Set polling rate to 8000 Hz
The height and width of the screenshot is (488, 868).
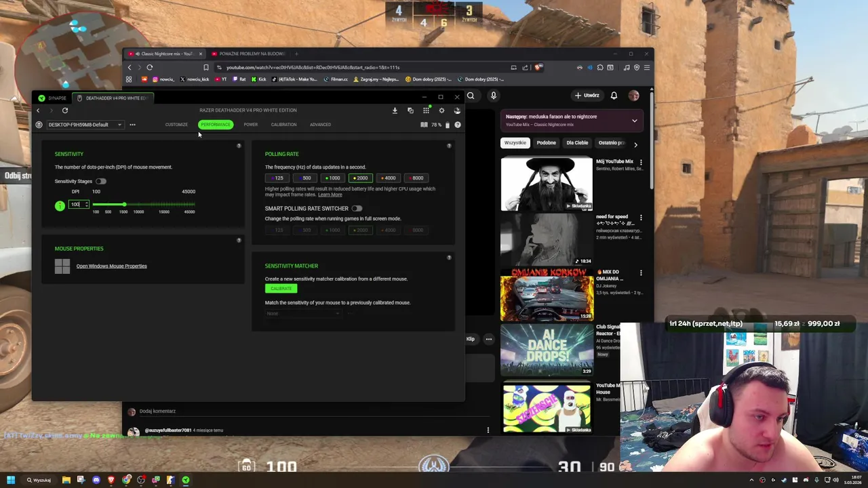tap(417, 178)
